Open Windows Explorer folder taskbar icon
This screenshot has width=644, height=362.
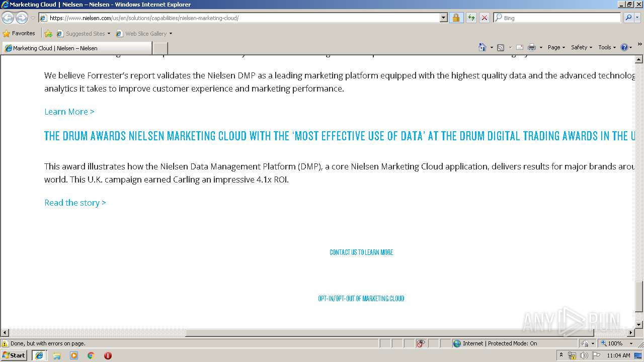(x=57, y=355)
